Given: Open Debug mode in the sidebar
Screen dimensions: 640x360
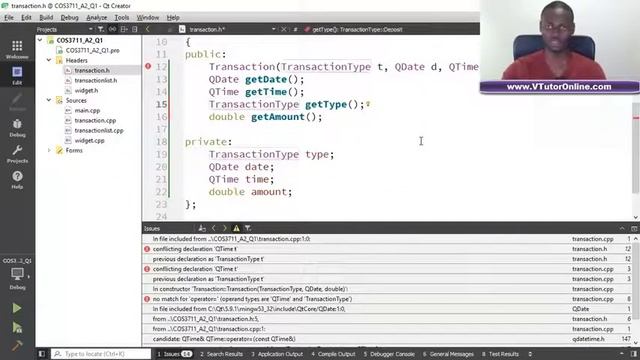Looking at the screenshot, I should coord(17,128).
